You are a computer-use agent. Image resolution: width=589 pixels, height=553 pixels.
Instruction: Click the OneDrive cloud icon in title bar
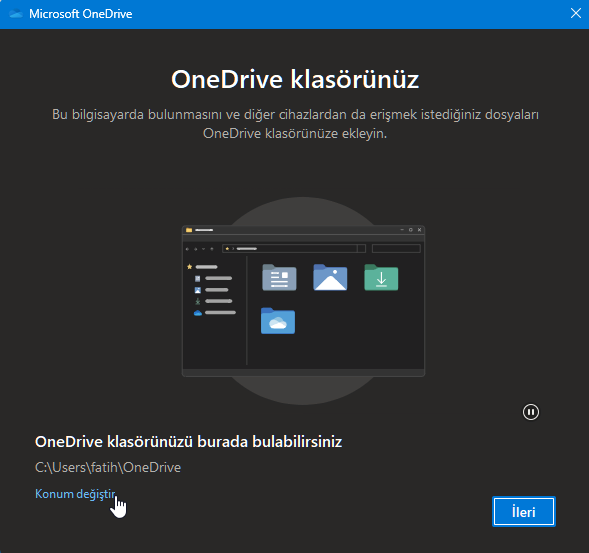(x=16, y=14)
